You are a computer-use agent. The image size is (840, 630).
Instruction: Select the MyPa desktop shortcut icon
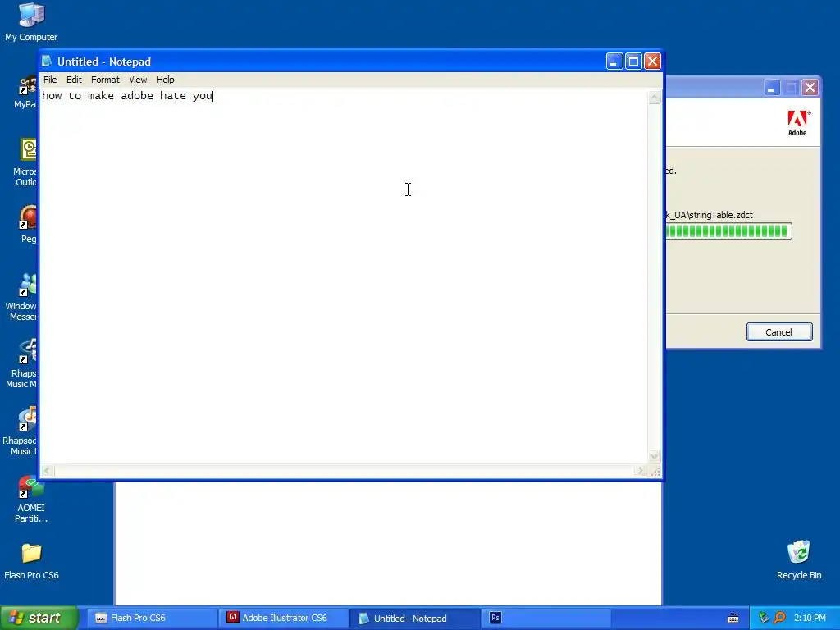(x=25, y=92)
